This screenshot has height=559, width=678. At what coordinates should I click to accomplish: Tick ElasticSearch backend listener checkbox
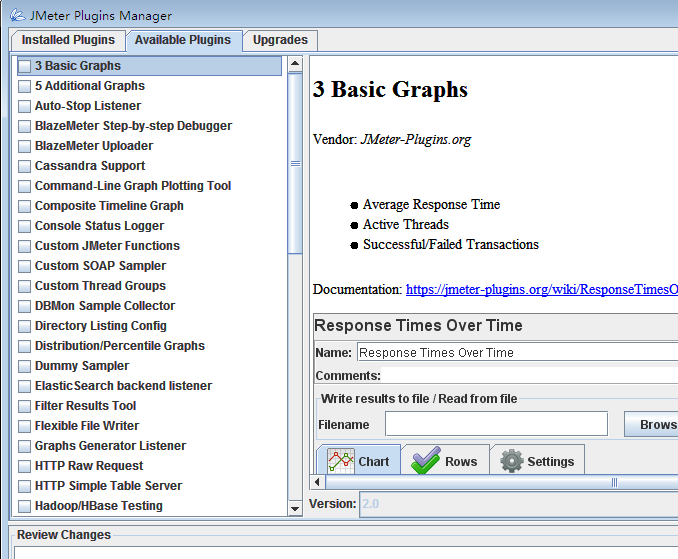click(x=25, y=386)
